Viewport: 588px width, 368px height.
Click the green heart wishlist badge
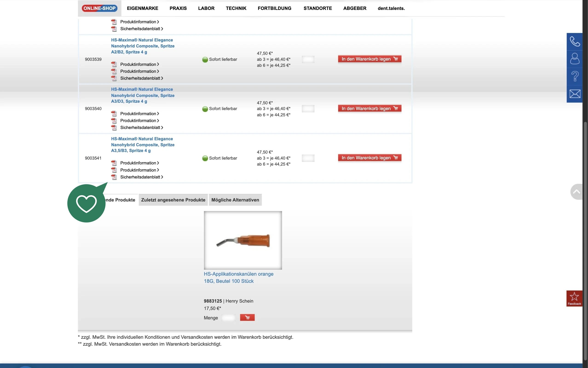pos(86,203)
